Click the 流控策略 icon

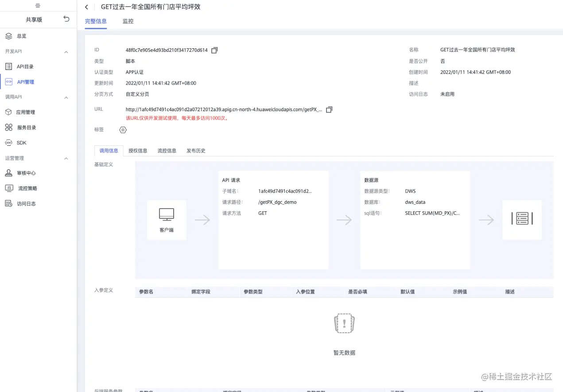tap(9, 188)
